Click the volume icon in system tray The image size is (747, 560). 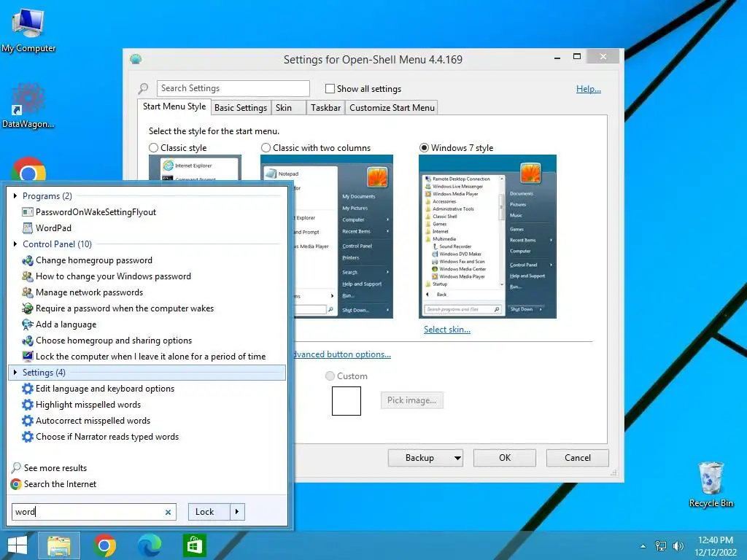[678, 546]
